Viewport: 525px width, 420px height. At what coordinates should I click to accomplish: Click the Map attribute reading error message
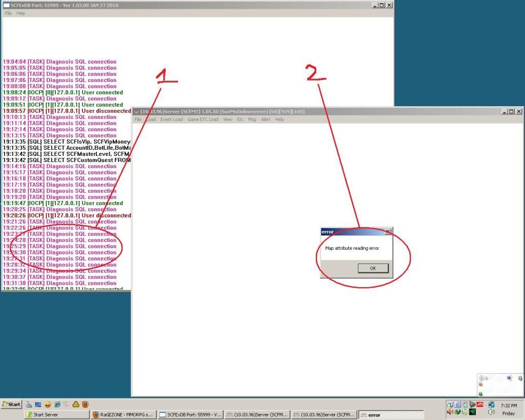(x=352, y=248)
